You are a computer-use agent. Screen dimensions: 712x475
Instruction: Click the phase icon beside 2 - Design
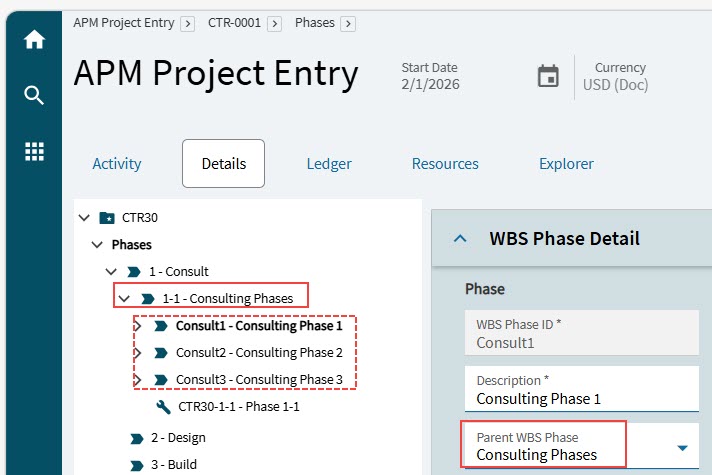point(137,439)
